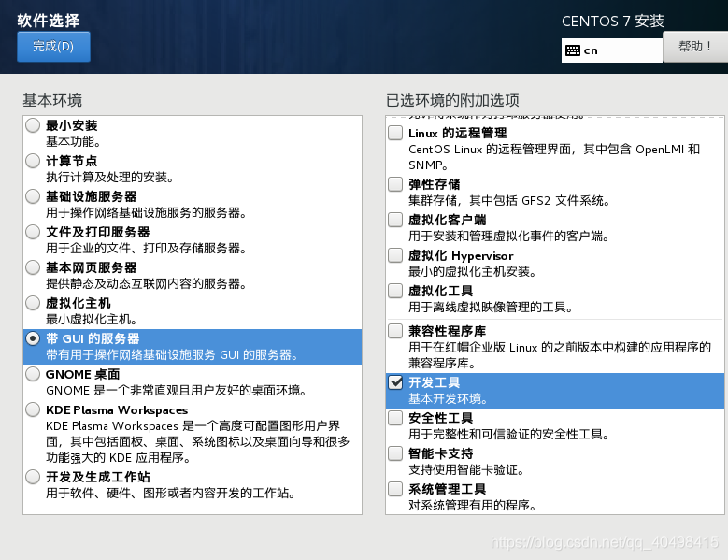
Task: Enable 安全性工具 checkbox
Action: coord(395,418)
